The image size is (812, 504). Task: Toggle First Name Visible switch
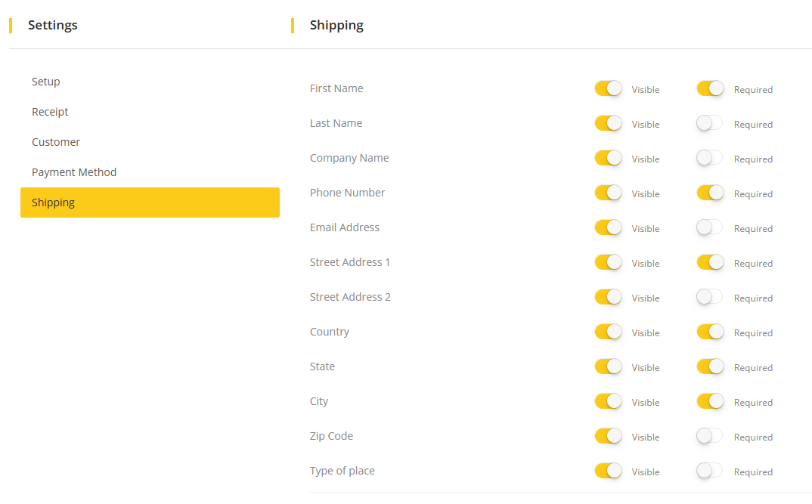[608, 88]
